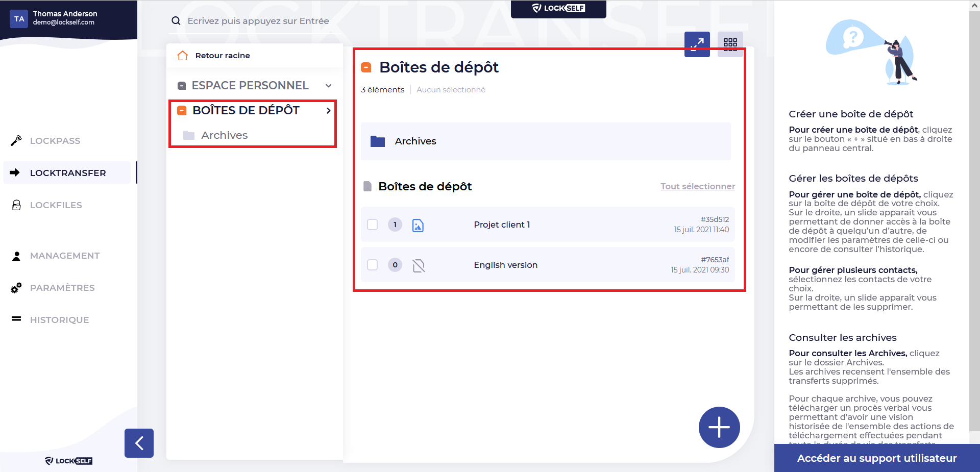Click the Consulter les archives heading

tap(843, 338)
